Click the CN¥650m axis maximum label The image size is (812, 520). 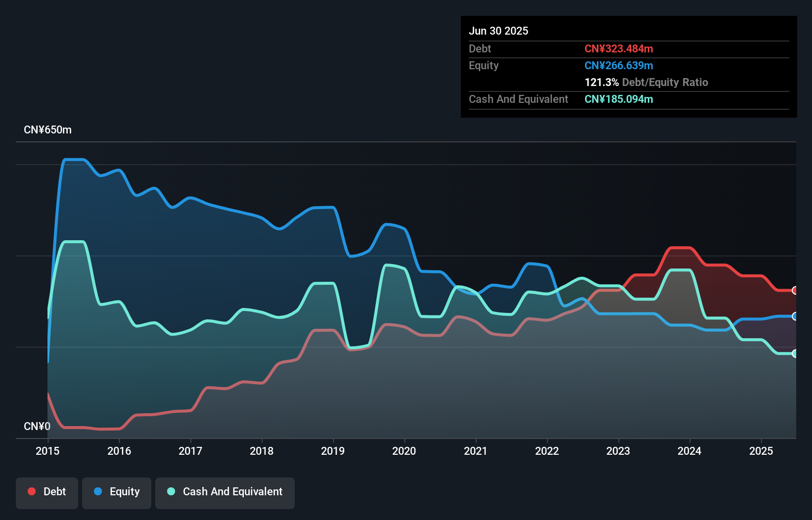click(x=48, y=130)
